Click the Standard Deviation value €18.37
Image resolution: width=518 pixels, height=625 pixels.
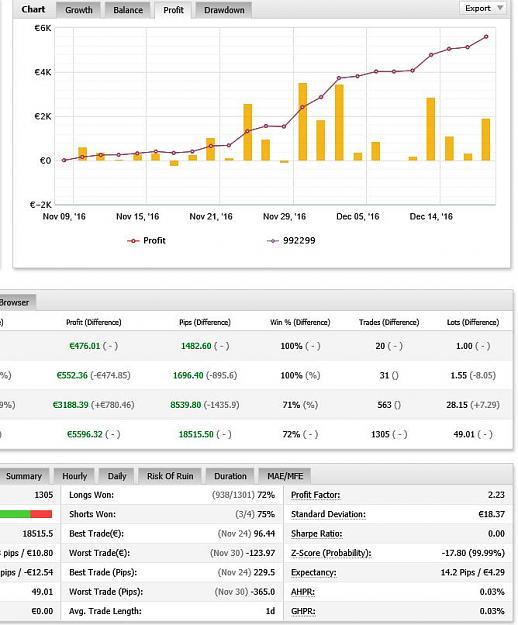coord(491,514)
